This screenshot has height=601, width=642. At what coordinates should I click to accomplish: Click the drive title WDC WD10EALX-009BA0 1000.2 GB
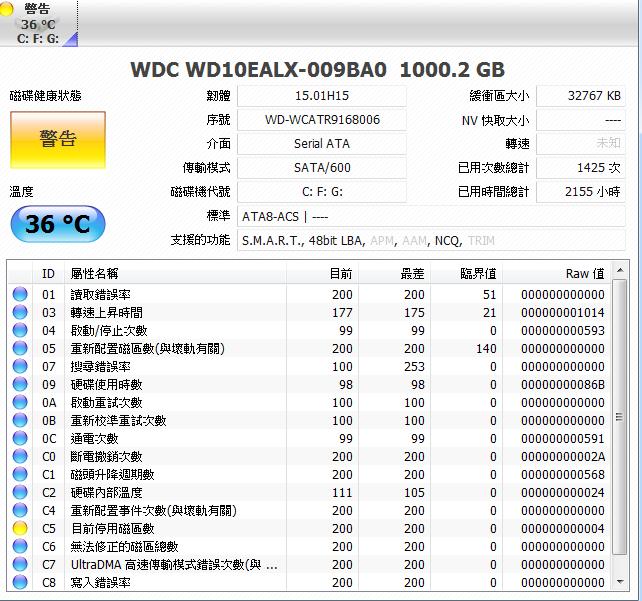click(x=318, y=70)
